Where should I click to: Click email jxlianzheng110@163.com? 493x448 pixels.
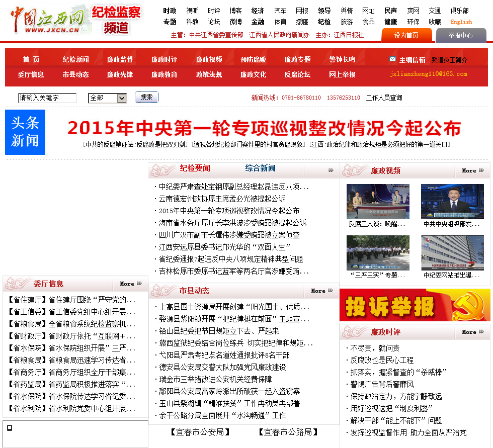tap(428, 74)
